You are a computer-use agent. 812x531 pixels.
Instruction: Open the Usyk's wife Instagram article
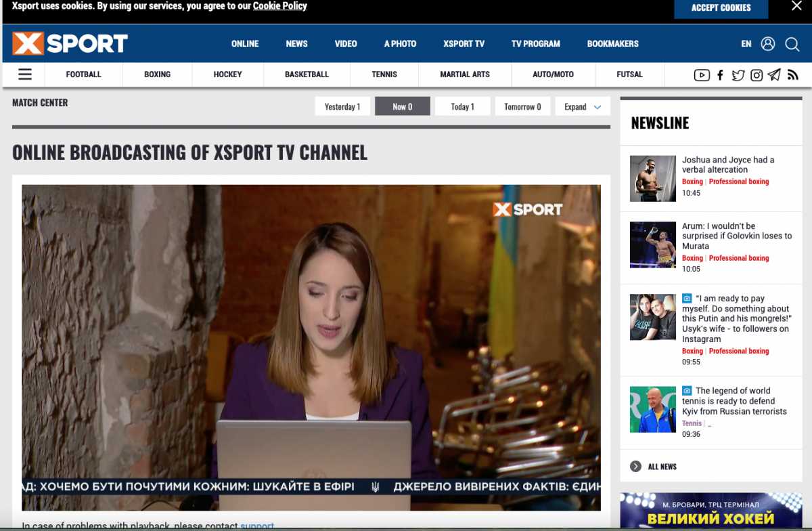click(x=736, y=319)
